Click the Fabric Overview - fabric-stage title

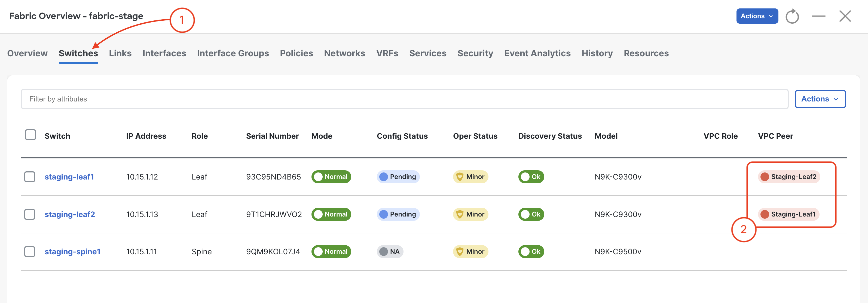coord(76,16)
